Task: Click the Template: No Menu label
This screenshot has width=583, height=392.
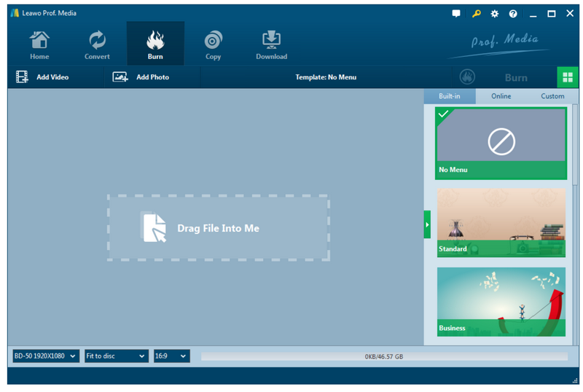Action: [326, 77]
